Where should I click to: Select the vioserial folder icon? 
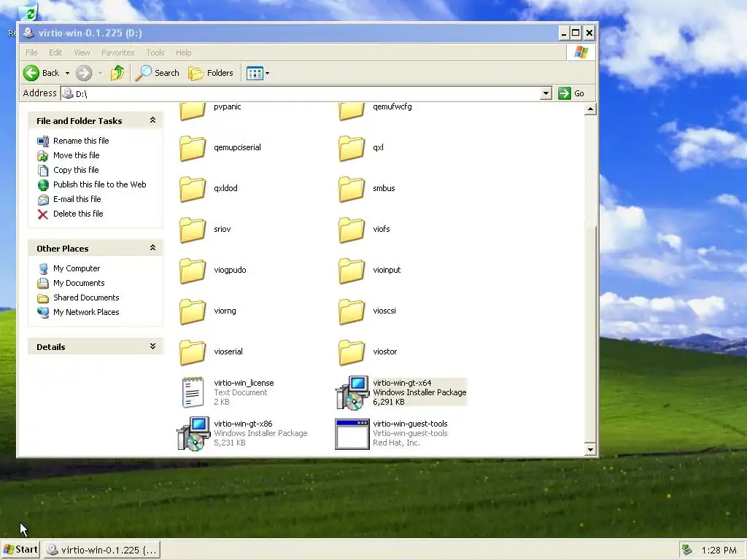point(193,352)
